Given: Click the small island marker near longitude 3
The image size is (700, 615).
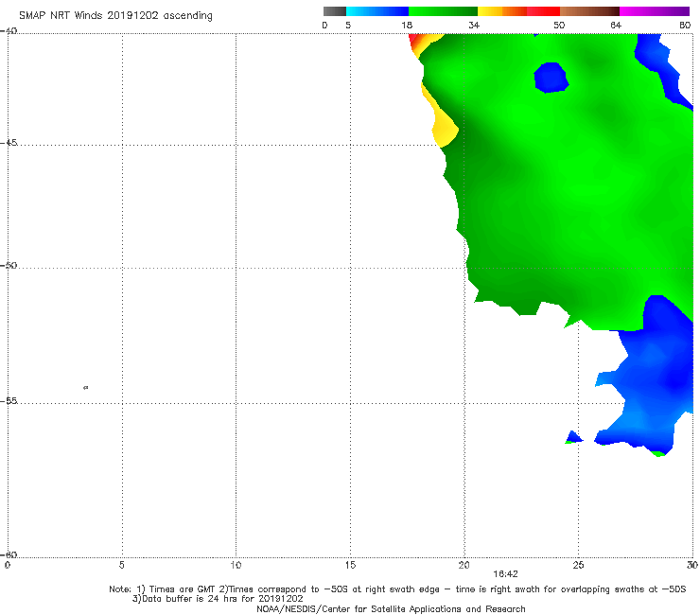Looking at the screenshot, I should coord(86,388).
